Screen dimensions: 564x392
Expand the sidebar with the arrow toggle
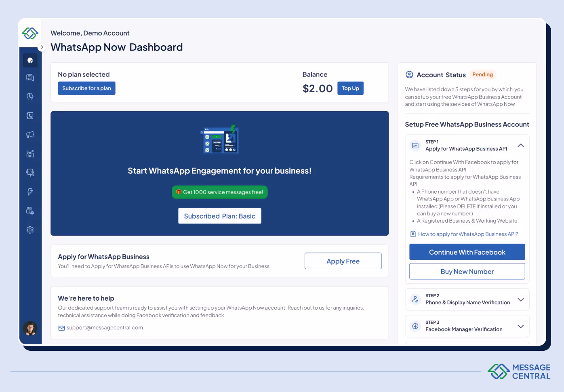pyautogui.click(x=42, y=47)
